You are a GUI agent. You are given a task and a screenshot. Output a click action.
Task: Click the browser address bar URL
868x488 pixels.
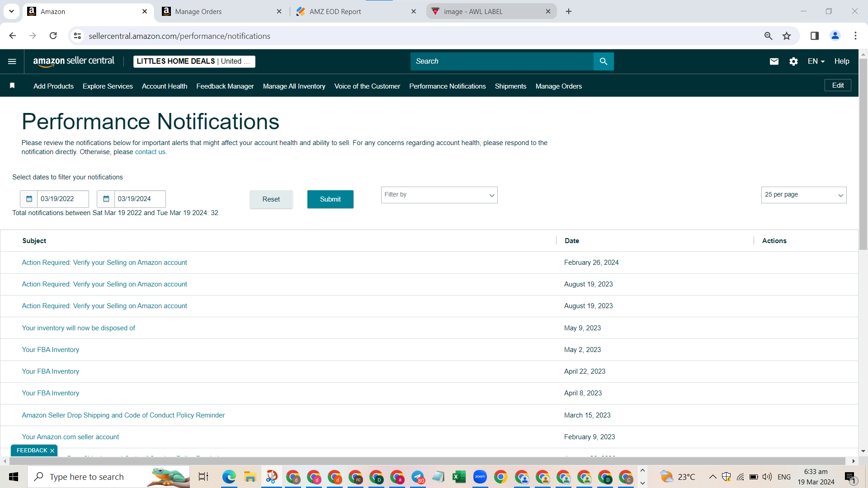coord(179,36)
